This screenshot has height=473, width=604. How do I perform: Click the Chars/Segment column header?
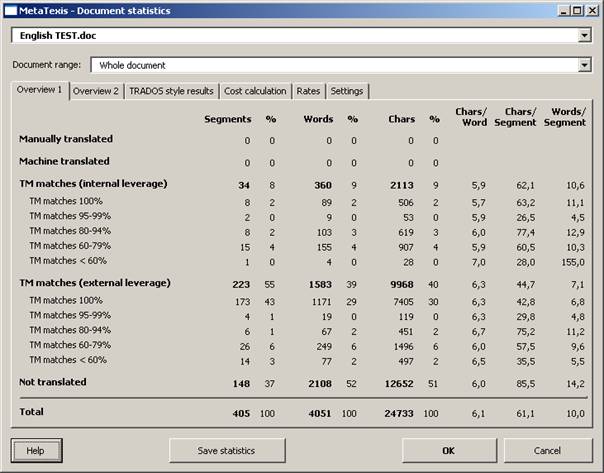click(515, 117)
